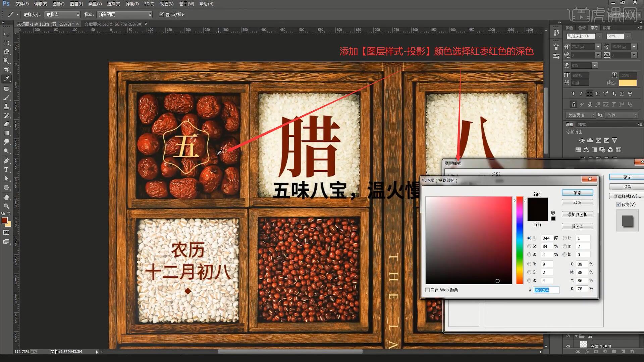Select the Horizontal Type tool
644x362 pixels.
tap(6, 170)
